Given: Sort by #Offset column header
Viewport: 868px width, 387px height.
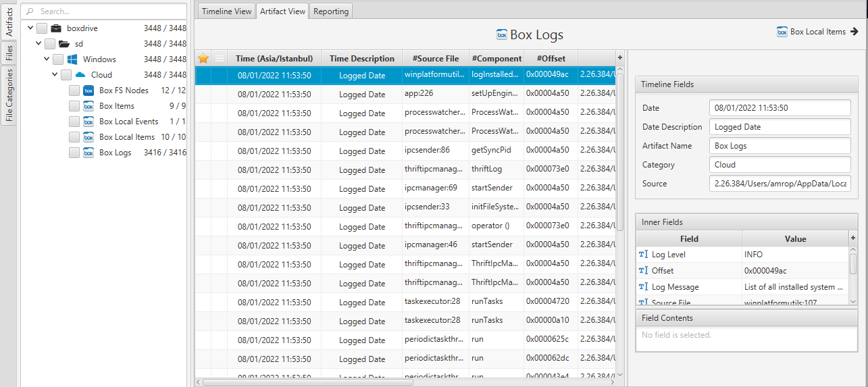Looking at the screenshot, I should point(551,58).
